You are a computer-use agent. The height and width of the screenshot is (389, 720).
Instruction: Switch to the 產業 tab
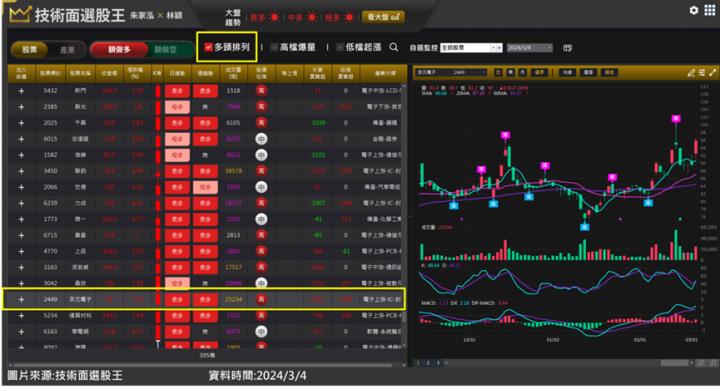tap(67, 50)
